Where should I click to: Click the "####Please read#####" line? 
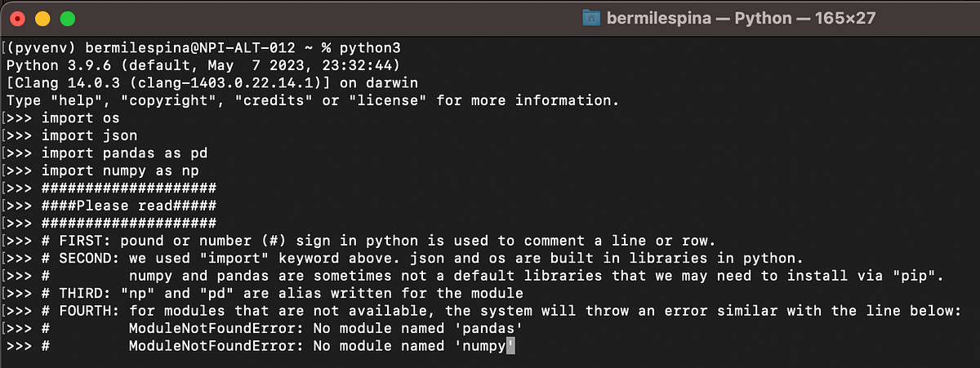coord(109,206)
